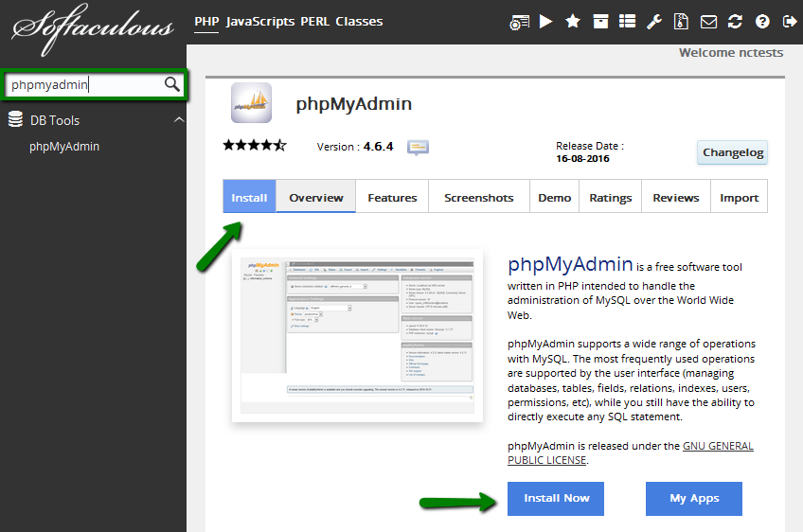Click the star rating of phpMyAdmin

point(255,146)
